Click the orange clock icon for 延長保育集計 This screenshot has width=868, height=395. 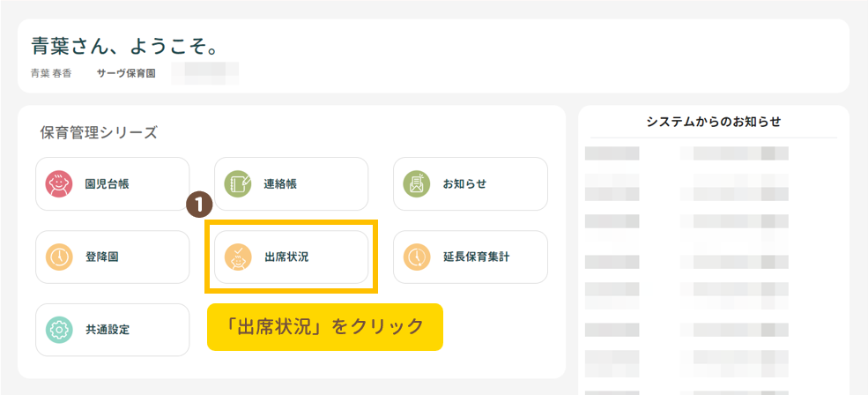[417, 257]
